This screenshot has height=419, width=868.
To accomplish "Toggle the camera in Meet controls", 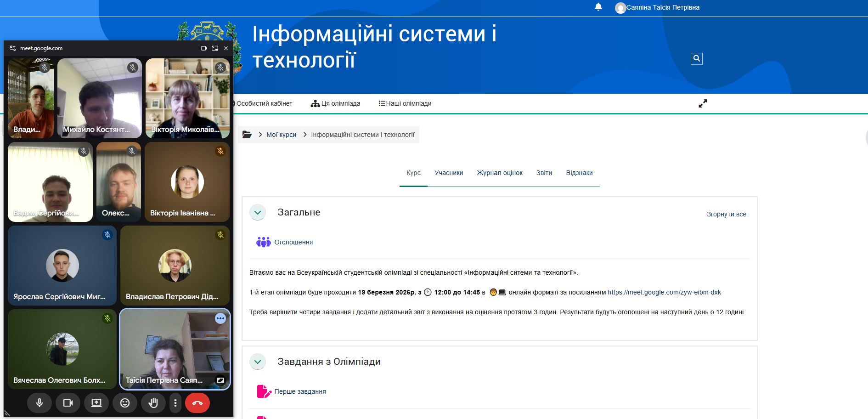I will click(x=68, y=403).
